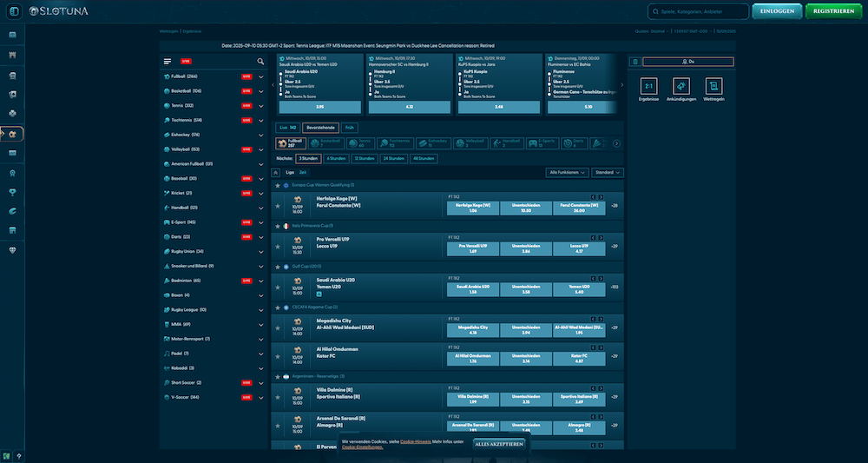Viewport: 868px width, 463px height.
Task: Open the hamburger menu above the sports list
Action: 168,62
